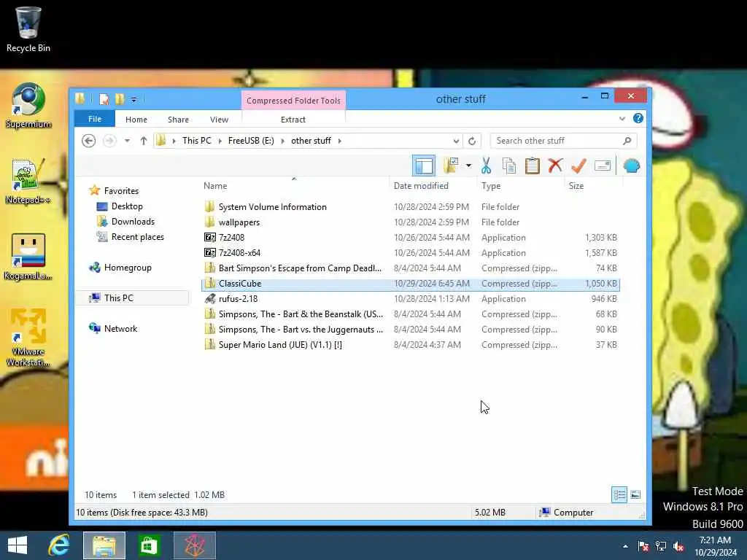The width and height of the screenshot is (747, 560).
Task: Open the folder options dropdown arrow
Action: [x=468, y=166]
